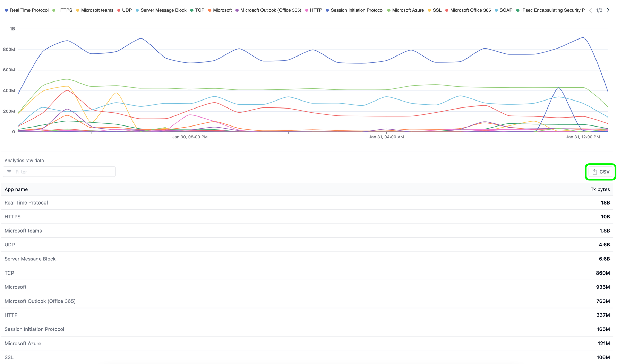Toggle the UDP legend entry
617x364 pixels.
pos(125,10)
